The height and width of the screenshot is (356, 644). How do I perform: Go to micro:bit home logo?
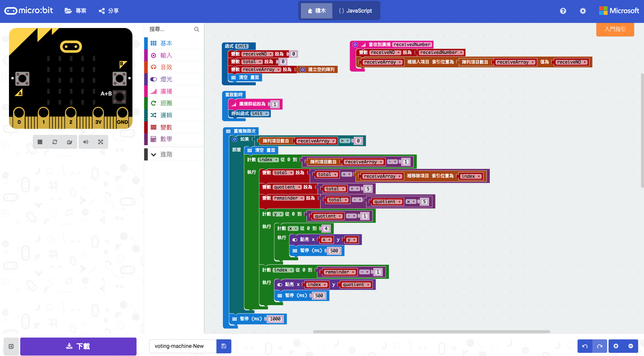(x=29, y=11)
